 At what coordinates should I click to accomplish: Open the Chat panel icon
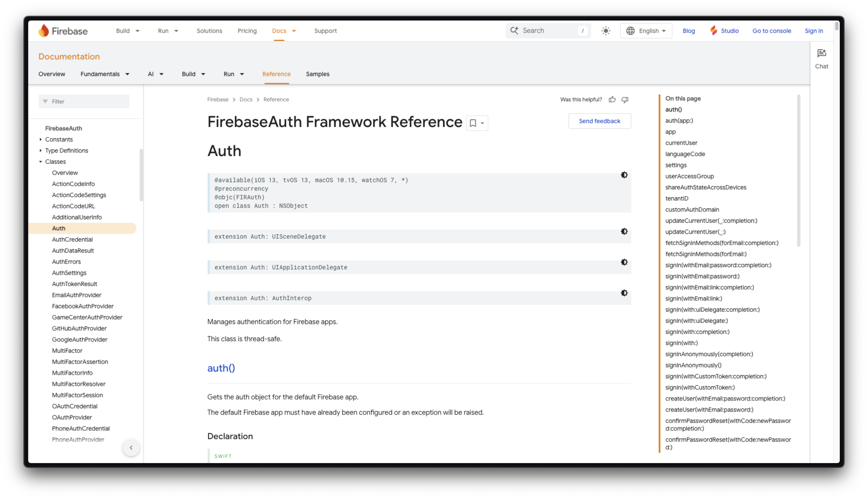(821, 53)
